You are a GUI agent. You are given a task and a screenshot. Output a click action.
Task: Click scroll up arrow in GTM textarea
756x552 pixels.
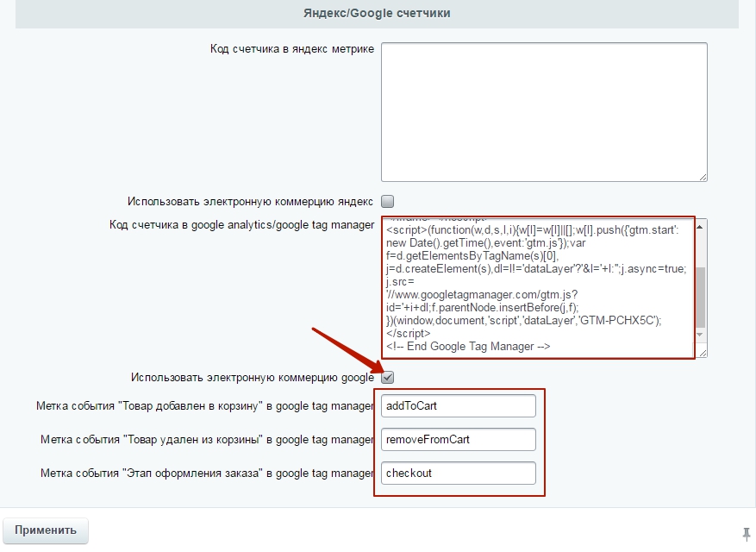click(x=700, y=226)
